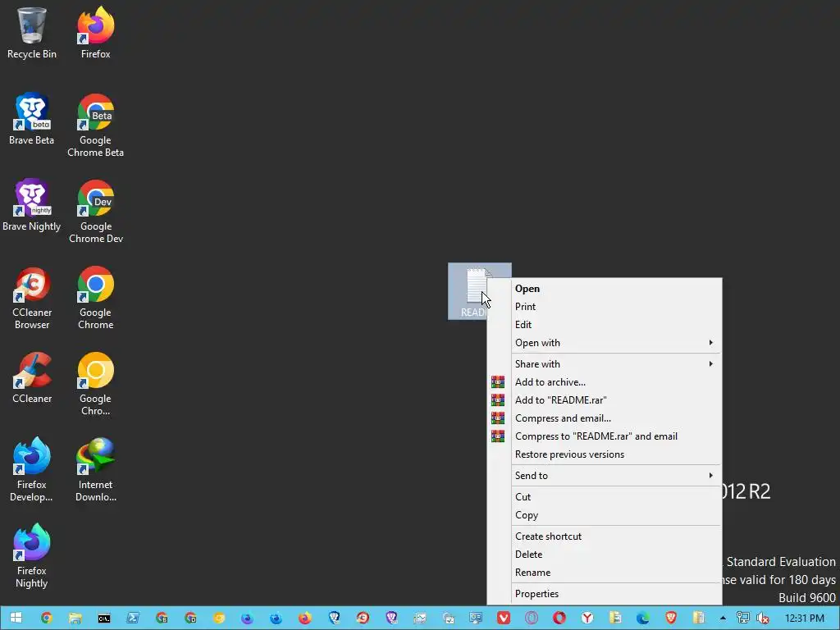Click the 12:31 PM taskbar clock

pos(804,619)
